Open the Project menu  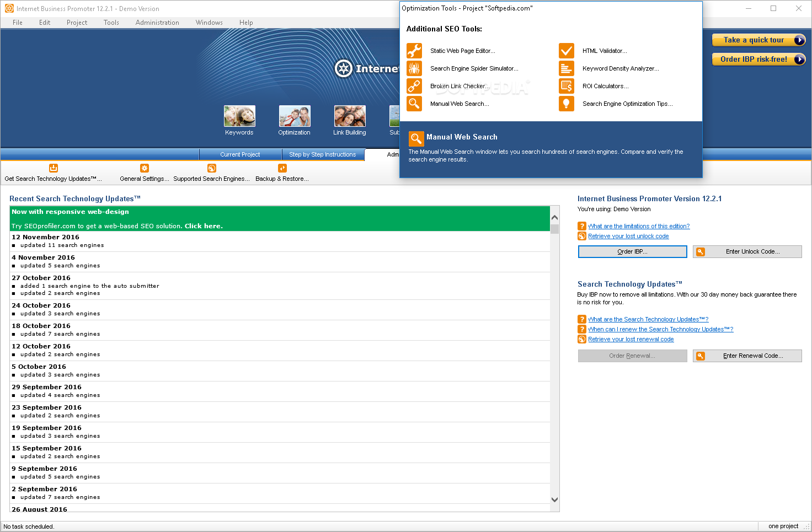77,23
